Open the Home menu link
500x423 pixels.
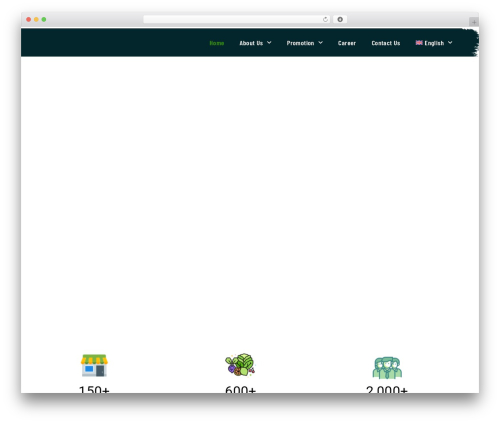click(x=217, y=43)
